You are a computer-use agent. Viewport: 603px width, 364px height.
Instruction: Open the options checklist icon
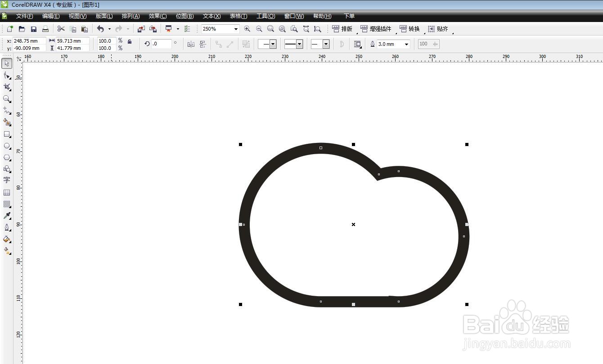[x=187, y=29]
